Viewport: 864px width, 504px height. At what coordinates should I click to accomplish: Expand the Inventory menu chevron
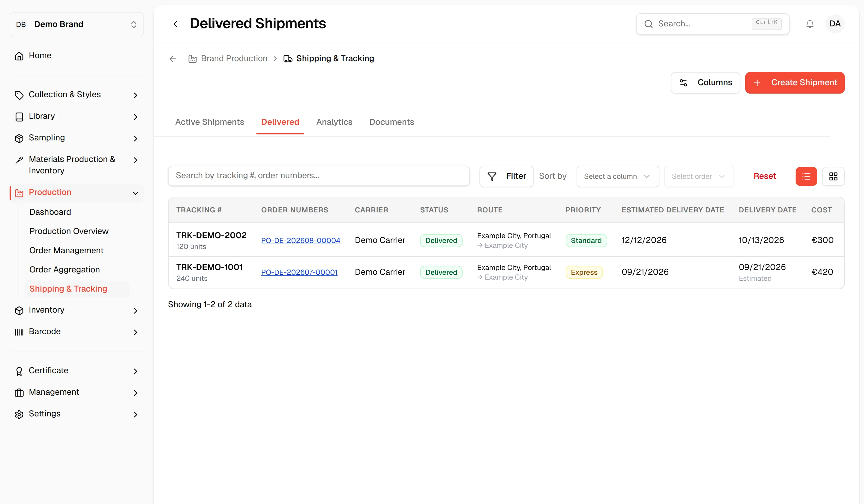(x=135, y=310)
